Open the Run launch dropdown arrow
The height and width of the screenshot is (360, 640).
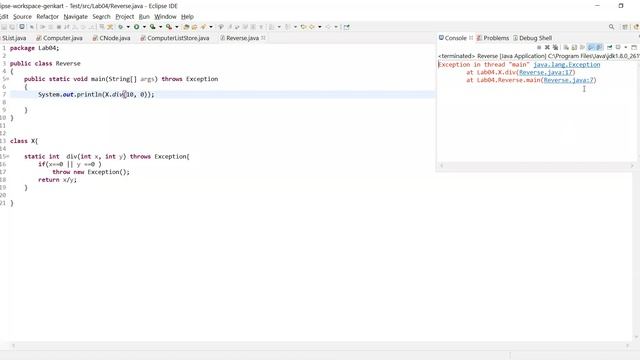(144, 27)
